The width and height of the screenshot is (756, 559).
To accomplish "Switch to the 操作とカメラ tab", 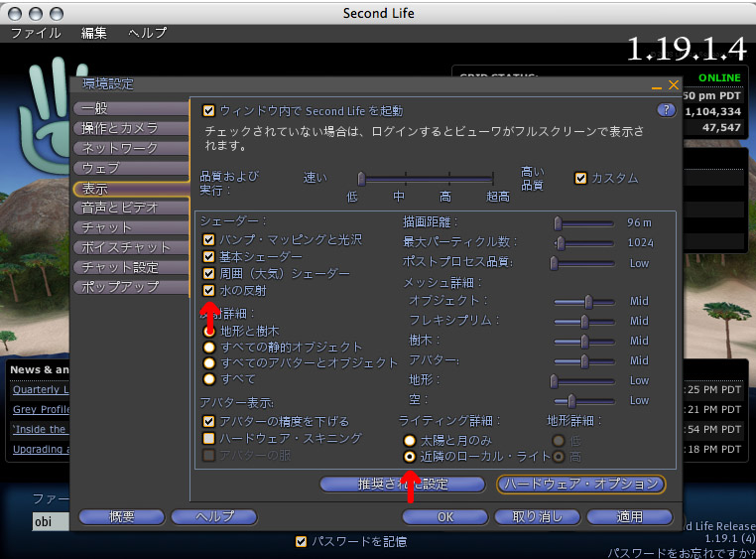I will 131,128.
